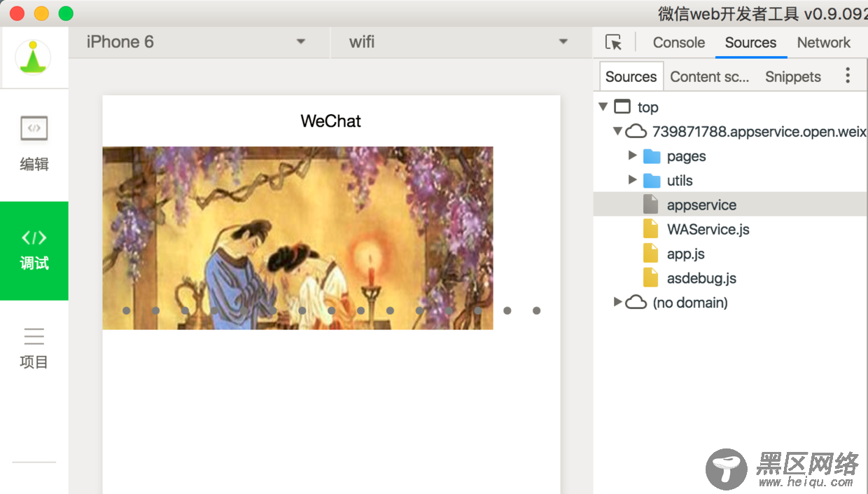Click the green avatar logo in the sidebar

[33, 57]
